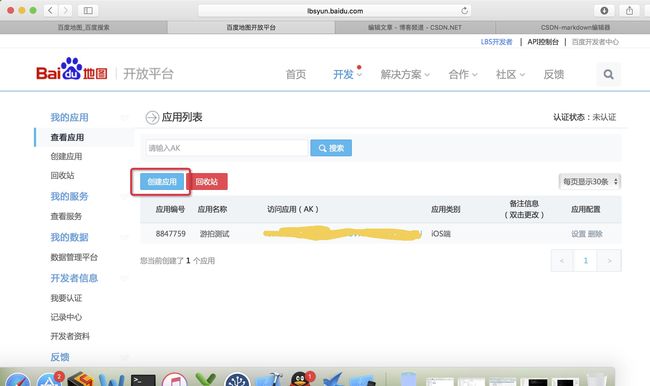The width and height of the screenshot is (650, 386).
Task: Open iTunes from the dock
Action: coord(174,379)
